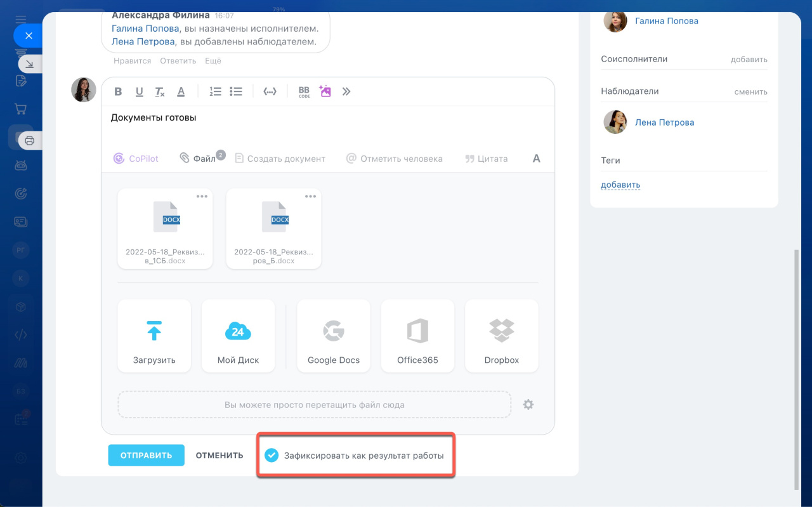The width and height of the screenshot is (812, 507).
Task: Open Галина Попова mention in the comment
Action: click(145, 29)
